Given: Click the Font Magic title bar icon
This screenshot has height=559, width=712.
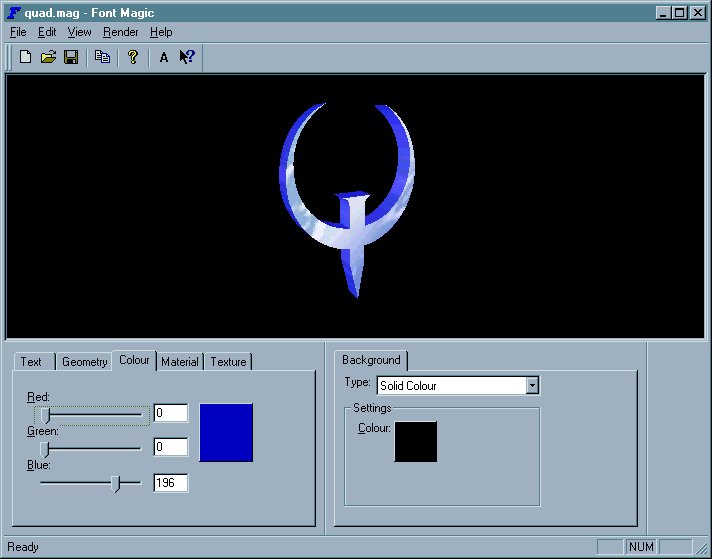Looking at the screenshot, I should [14, 13].
